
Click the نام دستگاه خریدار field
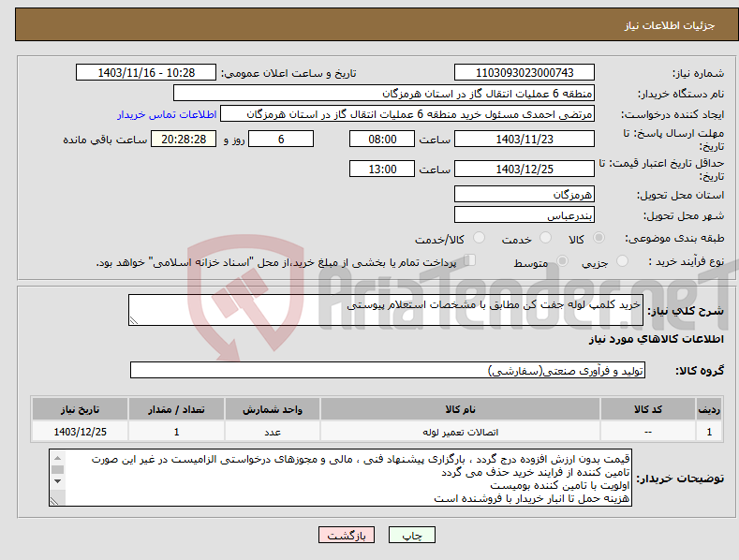384,94
